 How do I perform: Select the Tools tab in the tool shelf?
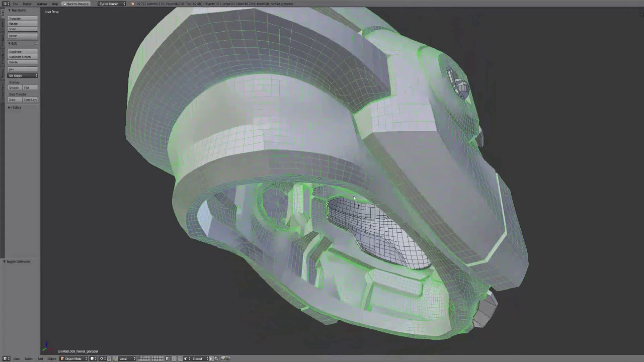[x=3, y=14]
